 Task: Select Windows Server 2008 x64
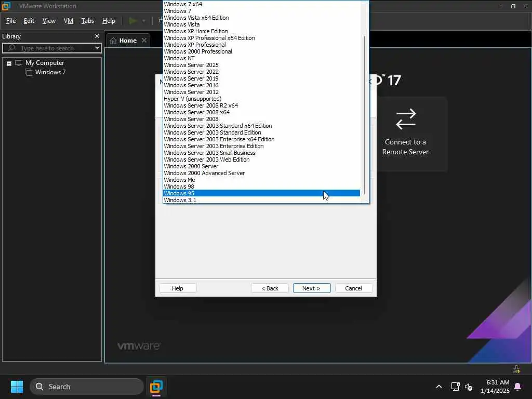(261, 112)
